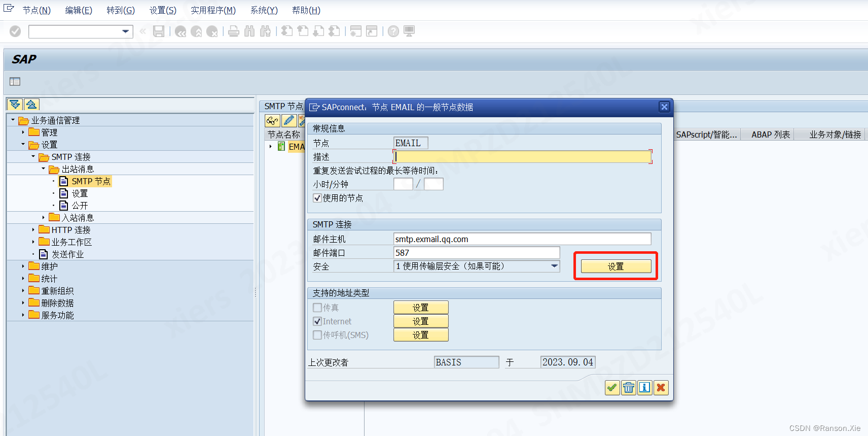The width and height of the screenshot is (868, 436).
Task: Click the Print icon
Action: point(234,31)
